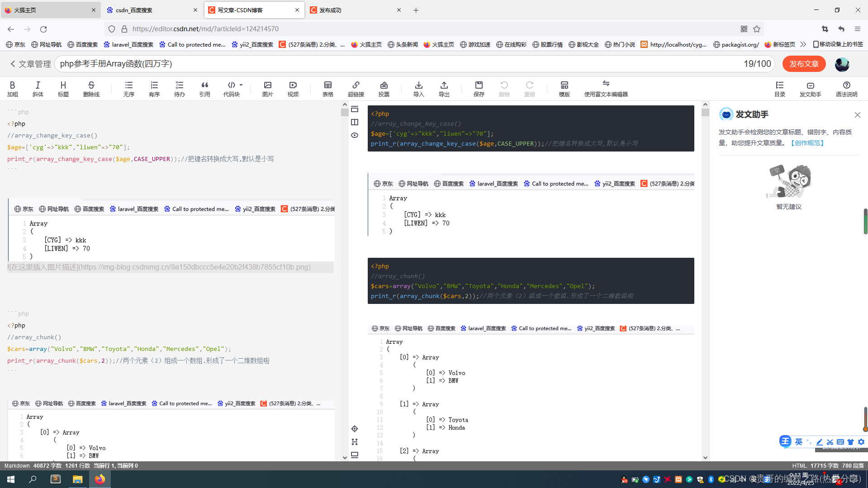Screen dimensions: 868x488
Task: Insert a hyperlink (超链接)
Action: (356, 89)
